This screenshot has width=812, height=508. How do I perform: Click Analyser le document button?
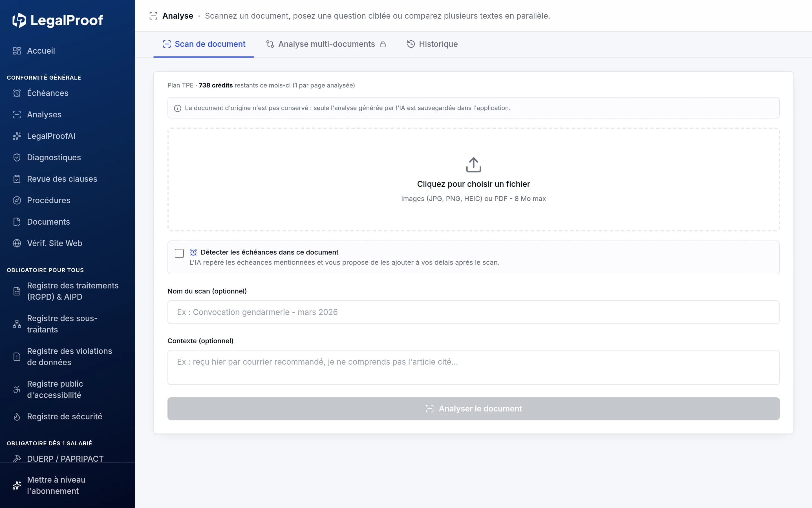pyautogui.click(x=473, y=409)
